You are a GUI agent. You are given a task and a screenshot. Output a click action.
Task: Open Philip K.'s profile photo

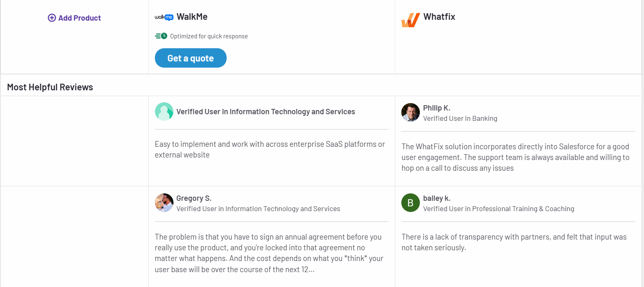(410, 112)
